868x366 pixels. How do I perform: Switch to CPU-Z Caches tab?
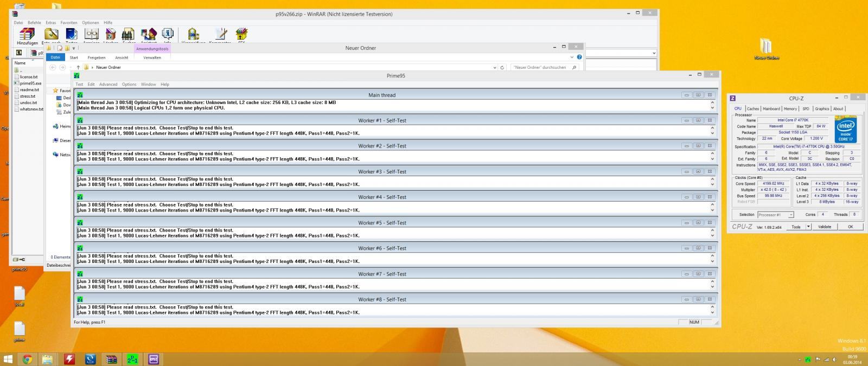tap(753, 108)
